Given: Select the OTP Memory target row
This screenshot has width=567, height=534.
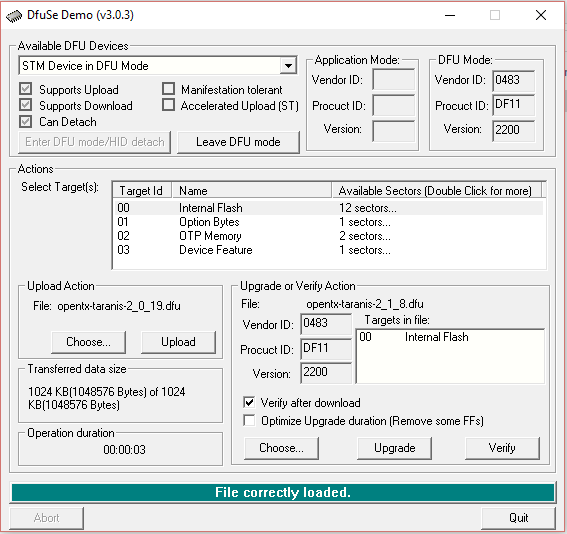Looking at the screenshot, I should coord(328,236).
